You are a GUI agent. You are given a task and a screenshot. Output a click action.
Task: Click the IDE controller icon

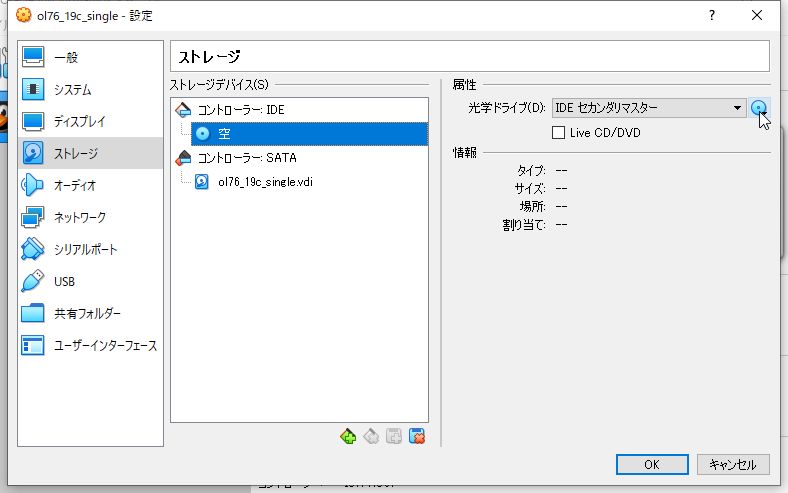click(x=183, y=110)
